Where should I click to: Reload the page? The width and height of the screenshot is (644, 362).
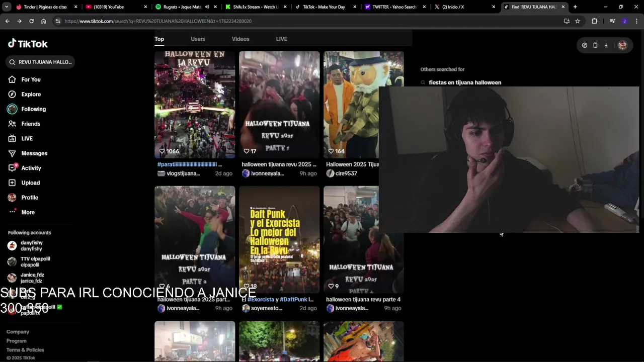point(31,21)
